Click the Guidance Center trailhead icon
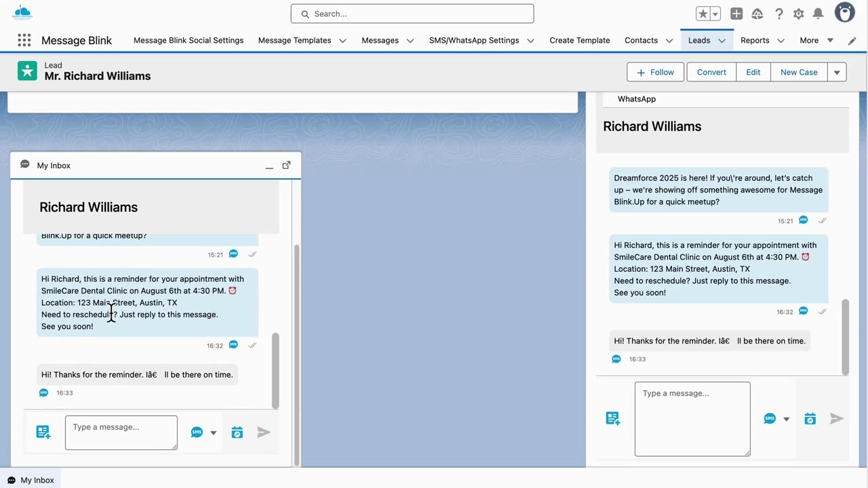Viewport: 868px width, 488px height. [x=757, y=14]
